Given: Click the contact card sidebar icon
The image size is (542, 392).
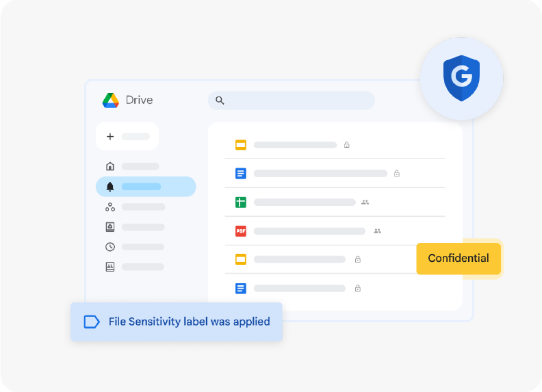Looking at the screenshot, I should click(x=110, y=227).
